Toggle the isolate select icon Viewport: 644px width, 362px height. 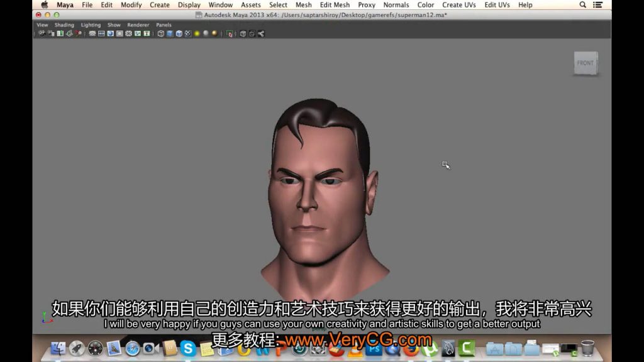click(x=230, y=34)
